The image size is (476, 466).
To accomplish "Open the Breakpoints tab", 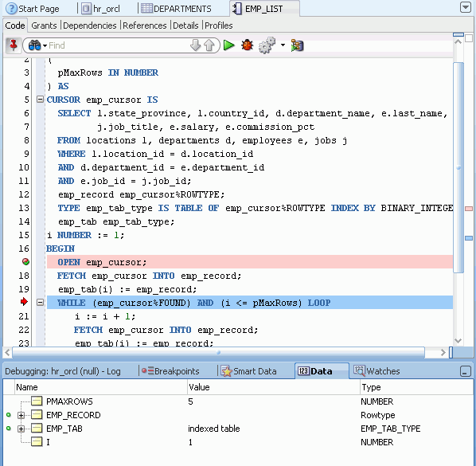I will (x=170, y=371).
